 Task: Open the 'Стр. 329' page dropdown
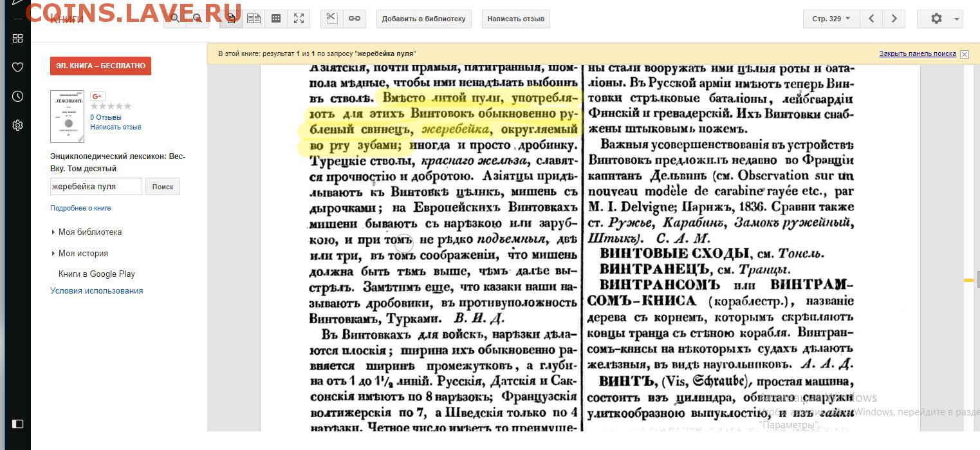point(831,19)
